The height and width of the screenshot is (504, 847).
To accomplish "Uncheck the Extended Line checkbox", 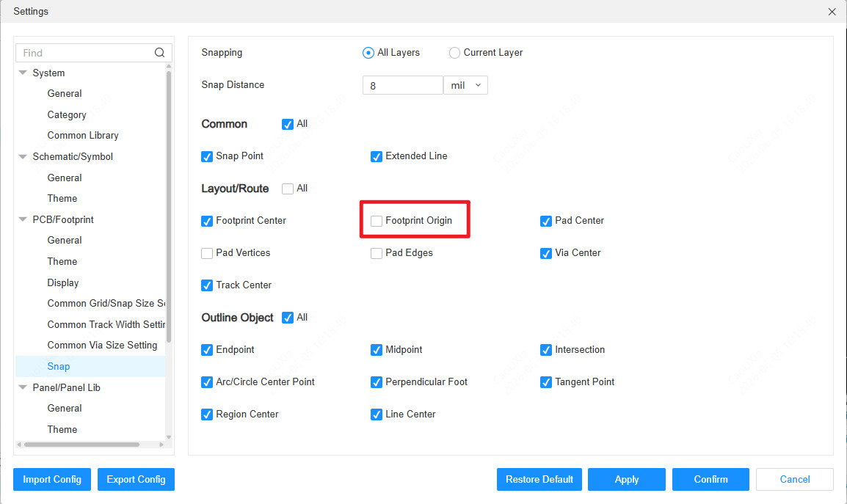I will click(377, 157).
